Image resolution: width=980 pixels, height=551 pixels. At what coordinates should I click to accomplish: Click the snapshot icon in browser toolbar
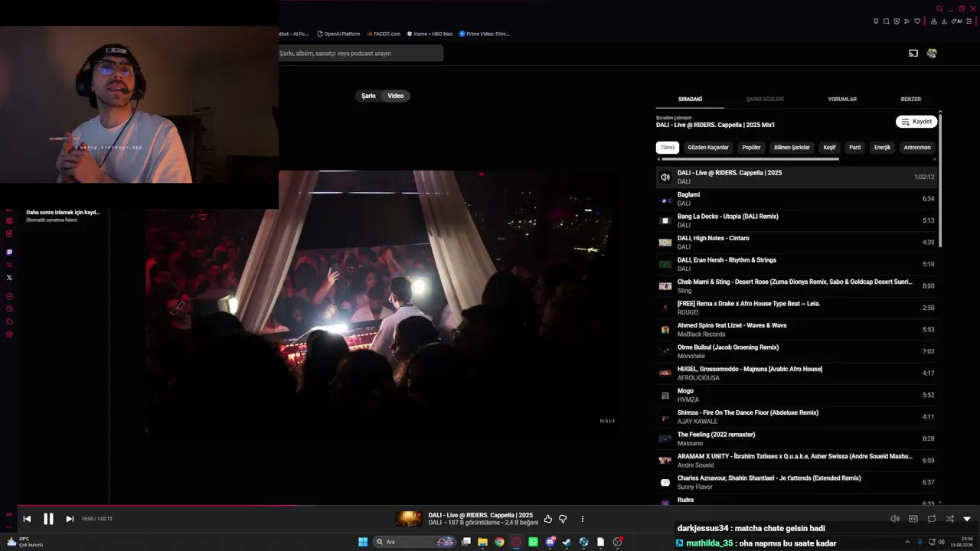coord(886,21)
